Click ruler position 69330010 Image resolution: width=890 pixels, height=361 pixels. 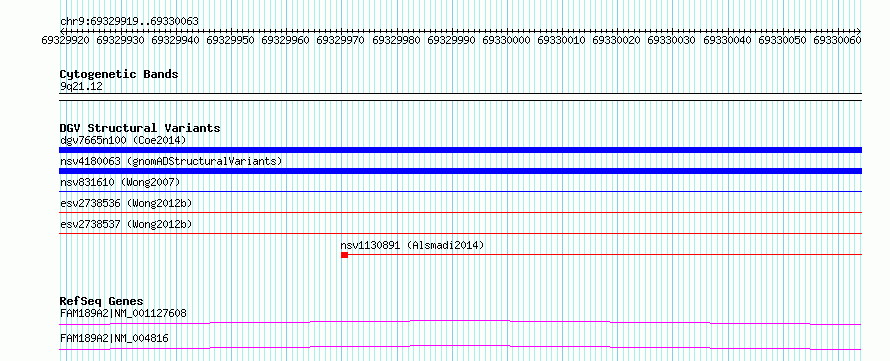coord(562,40)
